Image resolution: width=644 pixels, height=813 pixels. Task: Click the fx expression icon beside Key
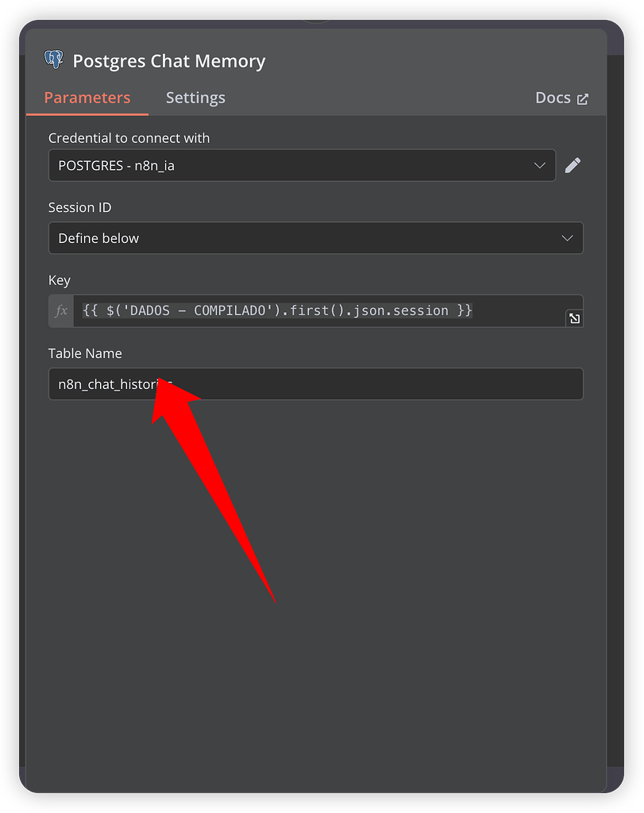[x=61, y=311]
